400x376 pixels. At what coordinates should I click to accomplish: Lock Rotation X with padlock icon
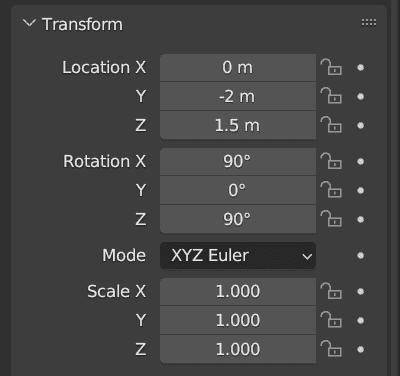(331, 161)
